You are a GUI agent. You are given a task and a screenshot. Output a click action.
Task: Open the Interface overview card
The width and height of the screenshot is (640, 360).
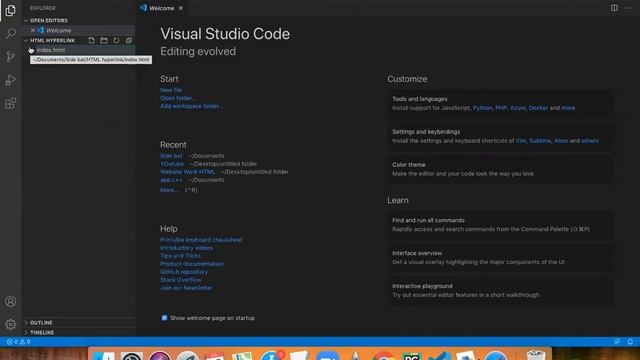pos(500,258)
